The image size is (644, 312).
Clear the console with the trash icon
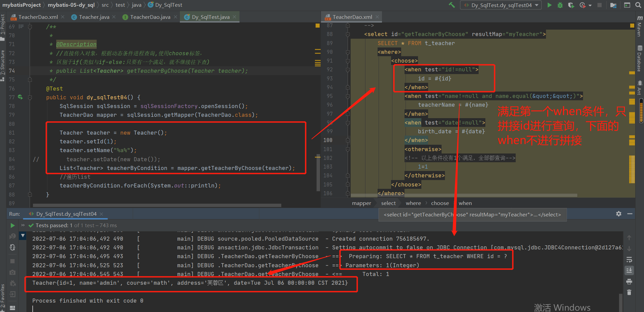pyautogui.click(x=629, y=292)
